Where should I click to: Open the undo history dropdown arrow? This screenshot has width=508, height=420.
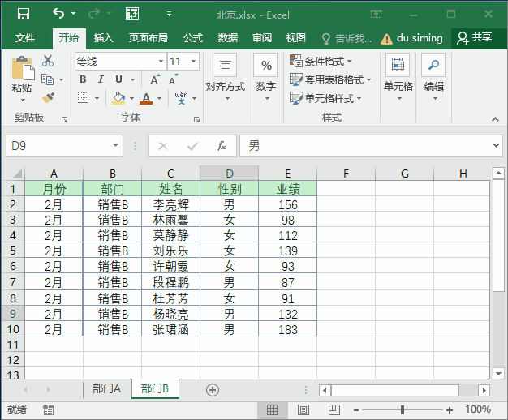pos(74,14)
